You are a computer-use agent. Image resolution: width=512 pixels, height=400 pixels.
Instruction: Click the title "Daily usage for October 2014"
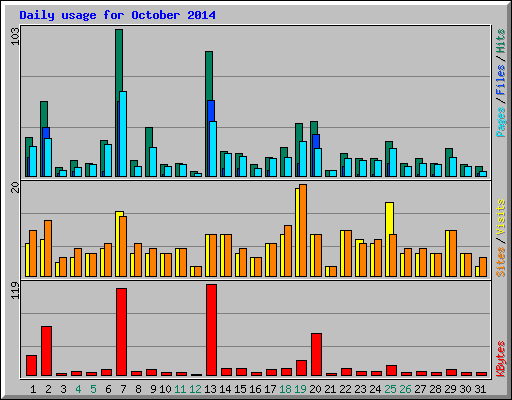(117, 15)
